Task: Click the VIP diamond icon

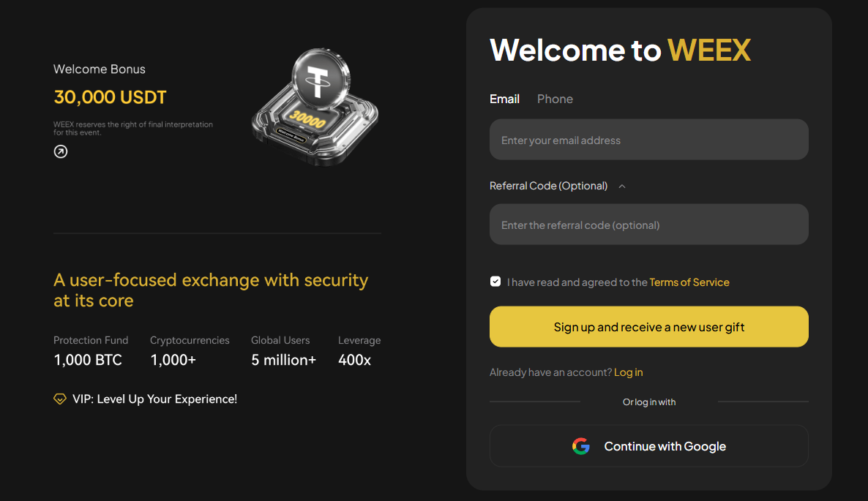Action: pyautogui.click(x=60, y=399)
